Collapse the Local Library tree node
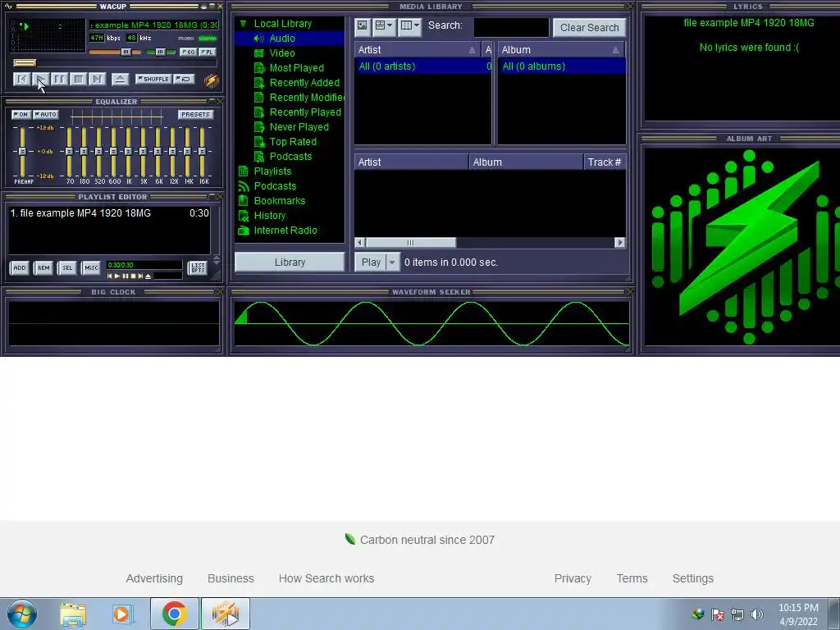The image size is (840, 630). [x=243, y=24]
